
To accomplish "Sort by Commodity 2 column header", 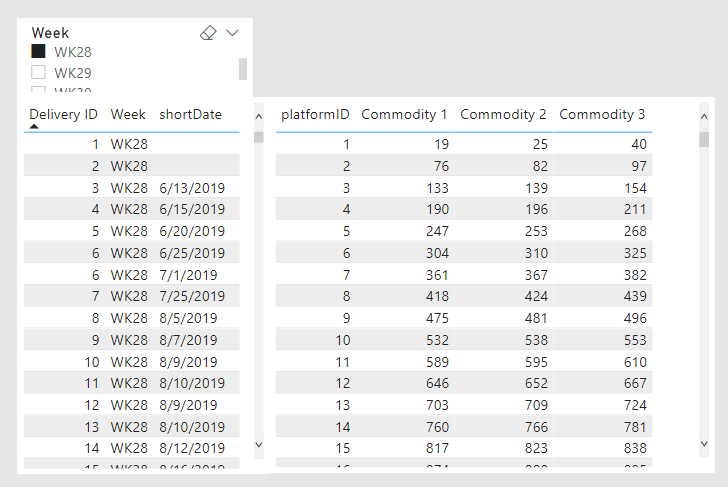I will [x=503, y=114].
